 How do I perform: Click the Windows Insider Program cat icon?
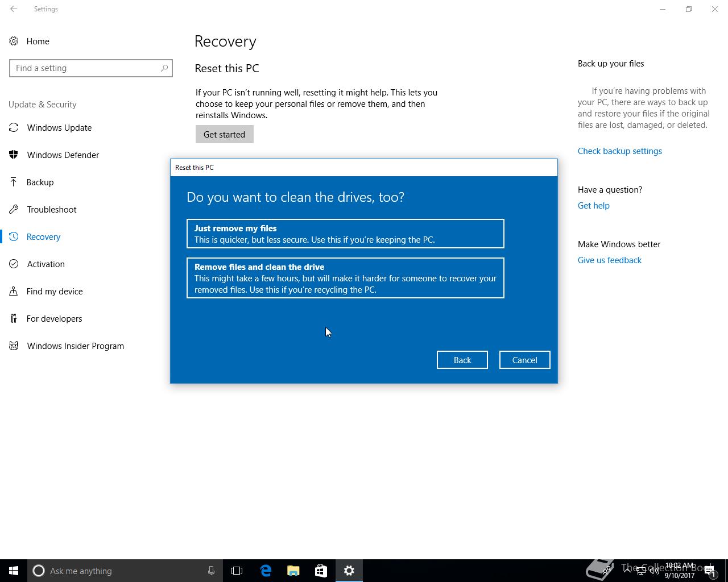14,346
